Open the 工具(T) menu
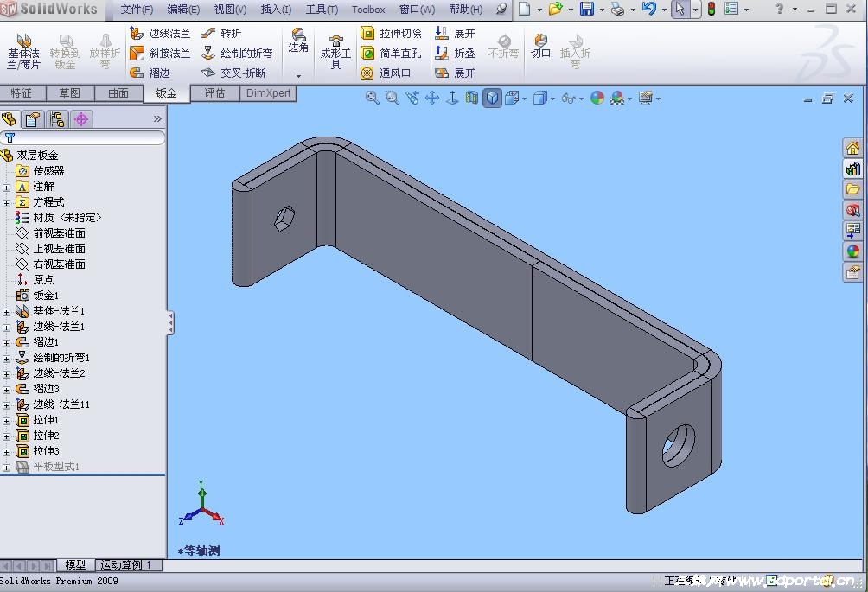Image resolution: width=868 pixels, height=592 pixels. pos(322,10)
